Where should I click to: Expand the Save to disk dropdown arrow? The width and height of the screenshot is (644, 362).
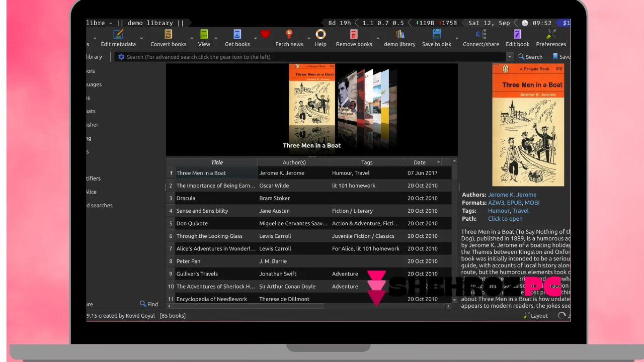457,38
